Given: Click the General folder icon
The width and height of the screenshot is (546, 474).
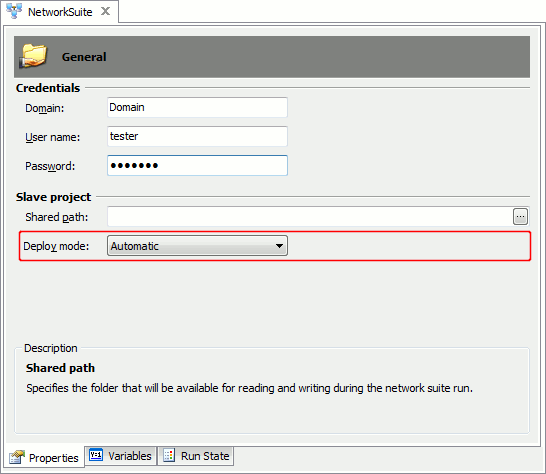Looking at the screenshot, I should coord(33,56).
